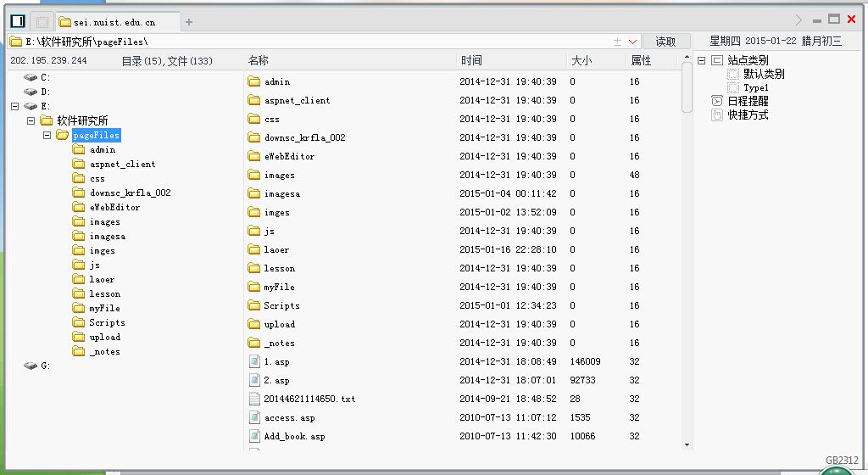868x475 pixels.
Task: Click the file list vertical scrollbar thumb
Action: pos(687,87)
